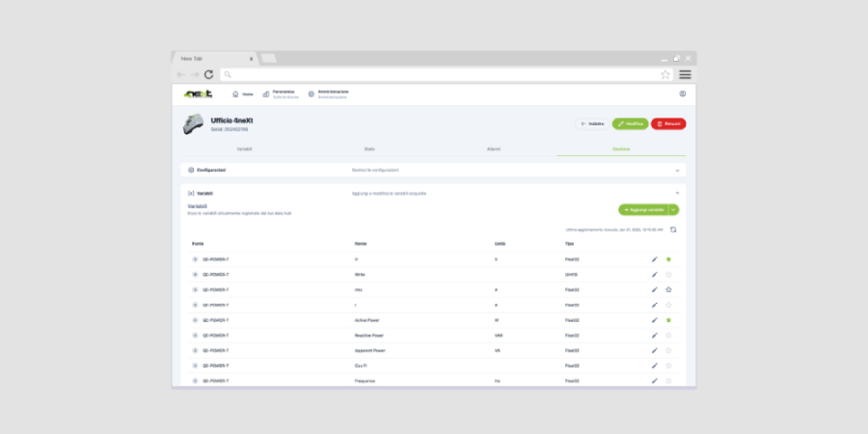
Task: Edit the Write variable with its pencil icon
Action: click(x=654, y=275)
